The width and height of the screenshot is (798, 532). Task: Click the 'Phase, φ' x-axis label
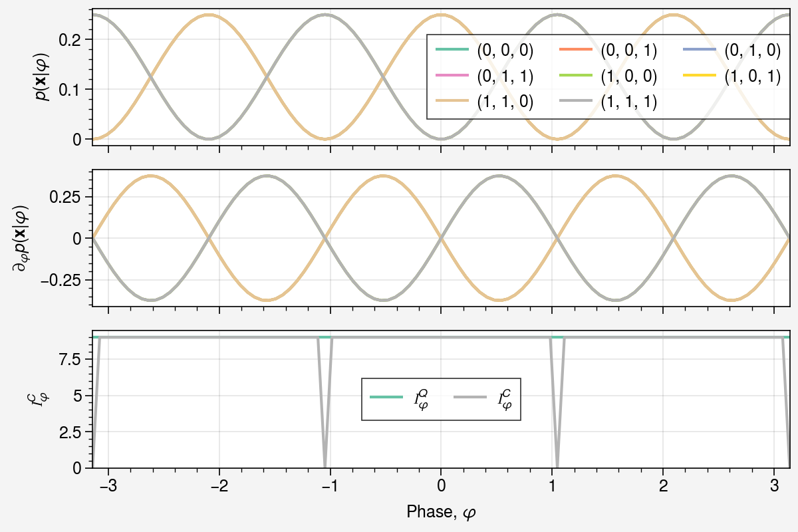(441, 512)
